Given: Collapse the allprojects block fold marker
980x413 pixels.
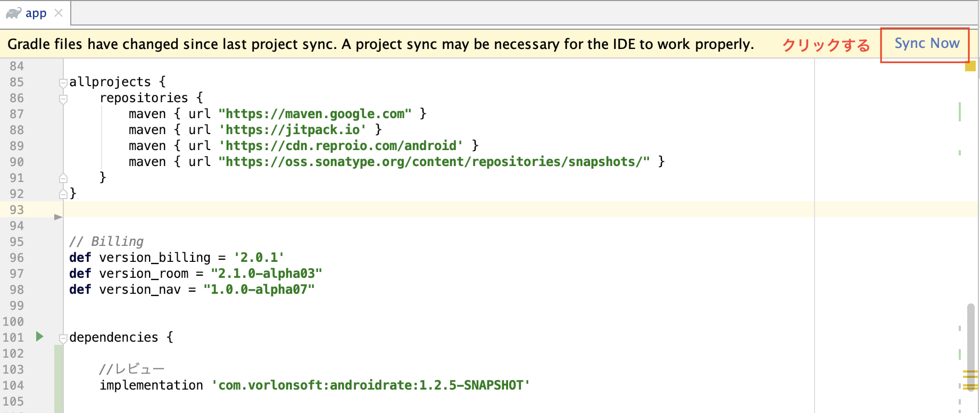Looking at the screenshot, I should [63, 82].
